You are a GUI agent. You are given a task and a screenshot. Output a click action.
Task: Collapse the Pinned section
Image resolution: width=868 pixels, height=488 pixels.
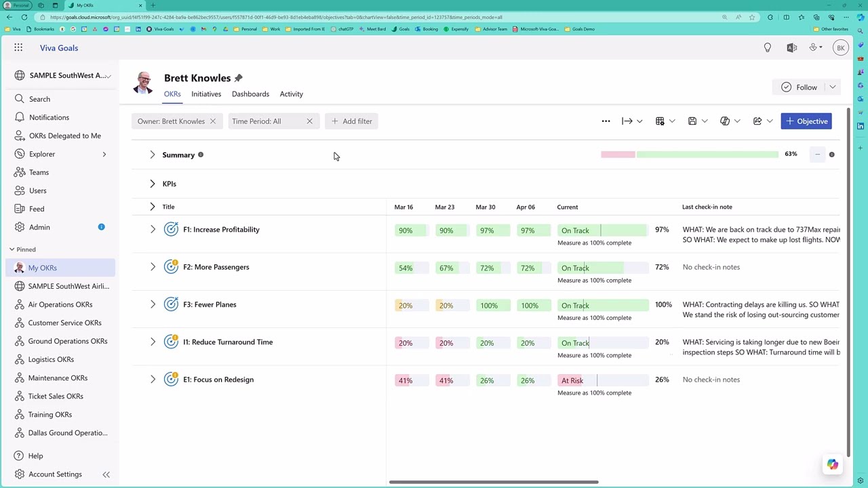click(12, 249)
